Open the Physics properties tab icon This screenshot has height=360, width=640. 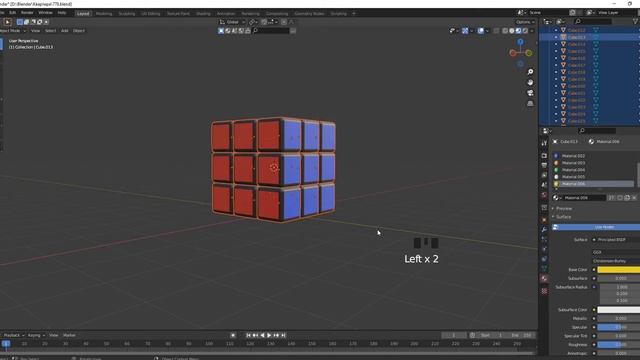pos(544,249)
